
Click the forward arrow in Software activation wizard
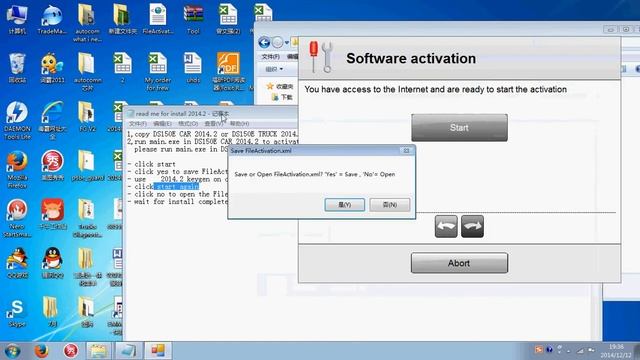[472, 226]
